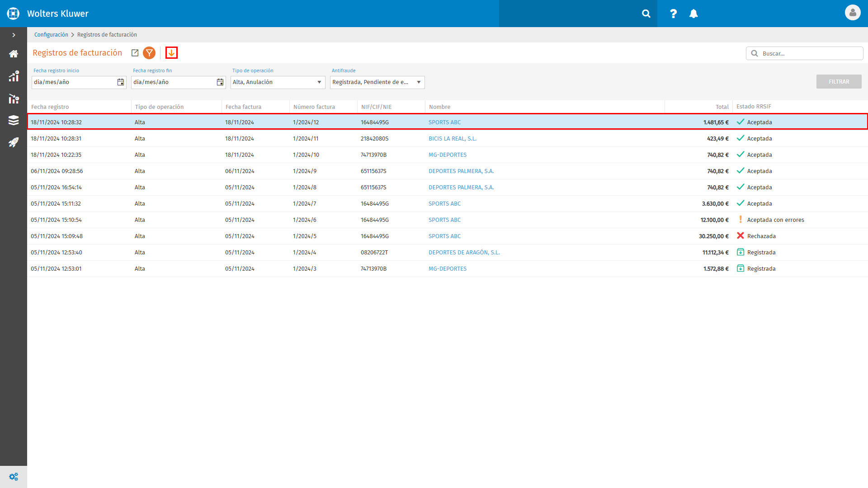Click the Wolters Kluwer logo icon

[x=13, y=14]
